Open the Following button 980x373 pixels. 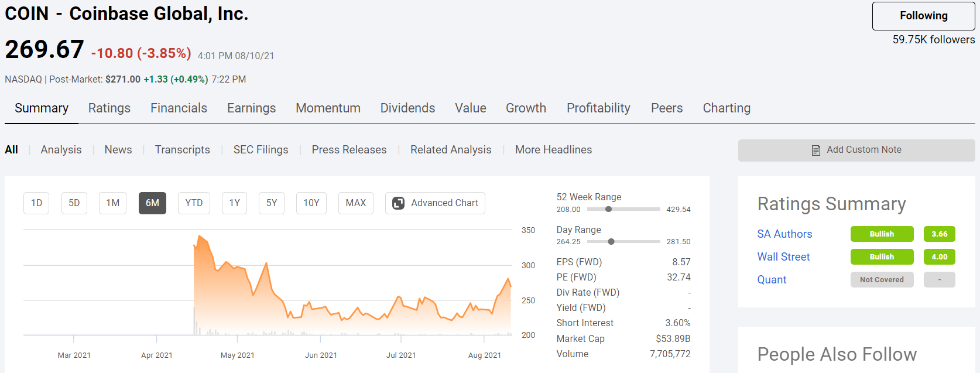923,16
